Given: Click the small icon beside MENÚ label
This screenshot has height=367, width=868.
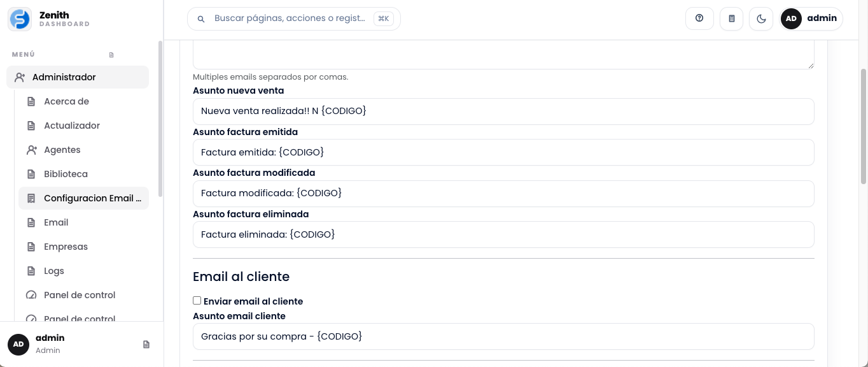Looking at the screenshot, I should click(111, 55).
